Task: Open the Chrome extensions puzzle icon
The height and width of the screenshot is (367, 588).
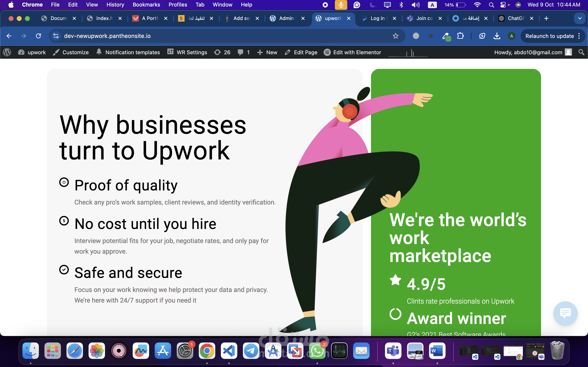Action: click(460, 36)
